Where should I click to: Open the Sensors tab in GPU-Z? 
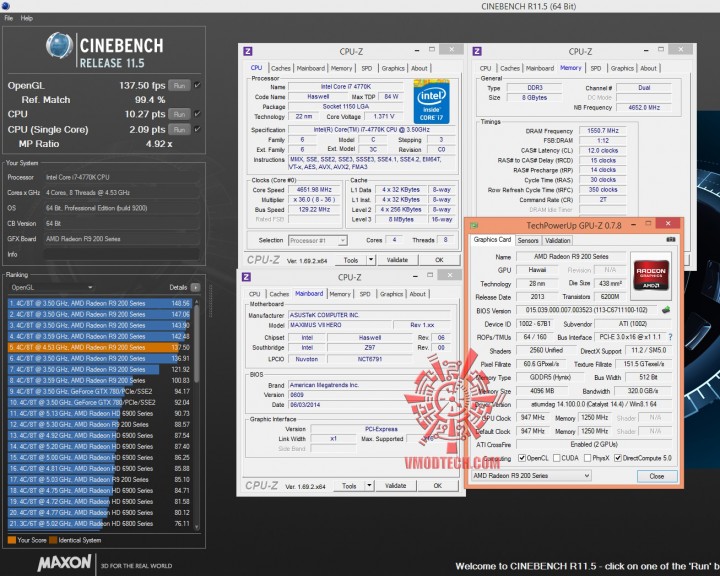[528, 240]
